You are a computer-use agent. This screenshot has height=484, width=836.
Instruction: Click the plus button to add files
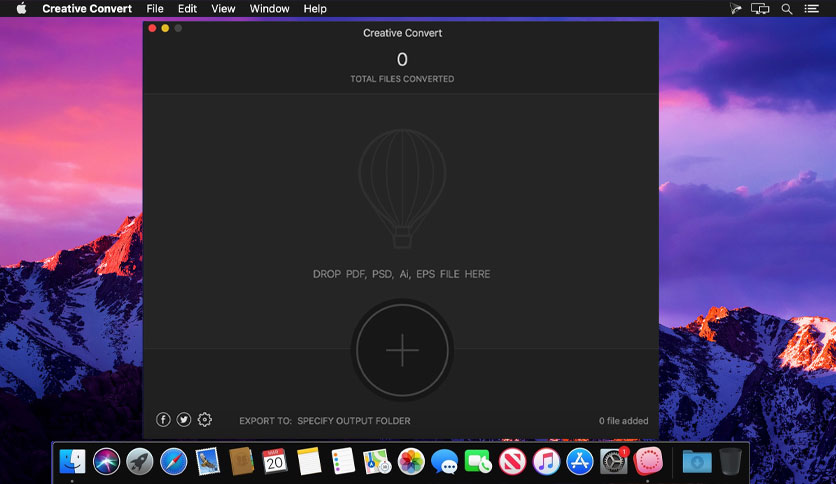402,350
